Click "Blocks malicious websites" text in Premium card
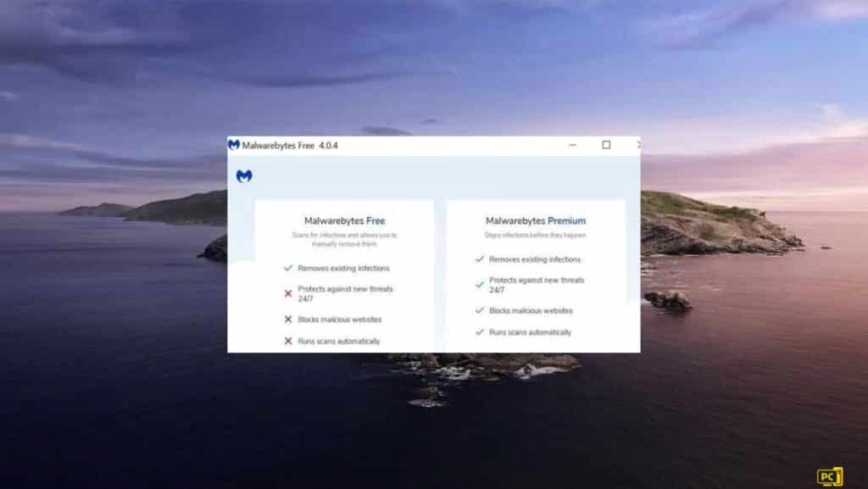This screenshot has width=868, height=489. pos(531,311)
